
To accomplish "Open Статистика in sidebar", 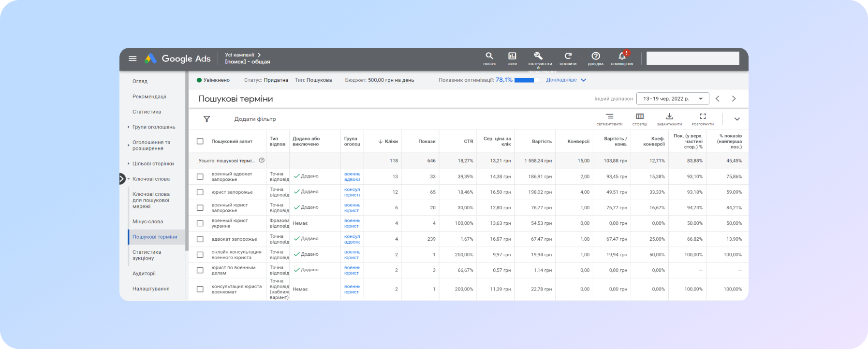I will tap(147, 112).
